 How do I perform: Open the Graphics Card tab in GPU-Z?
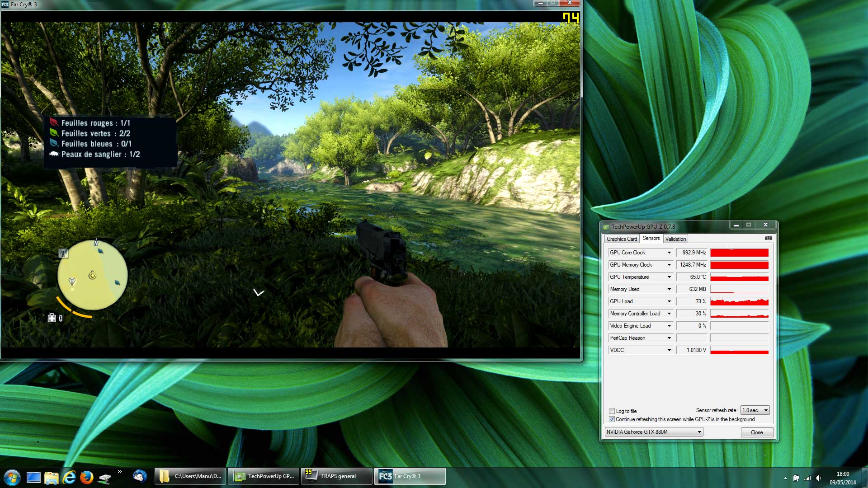622,239
